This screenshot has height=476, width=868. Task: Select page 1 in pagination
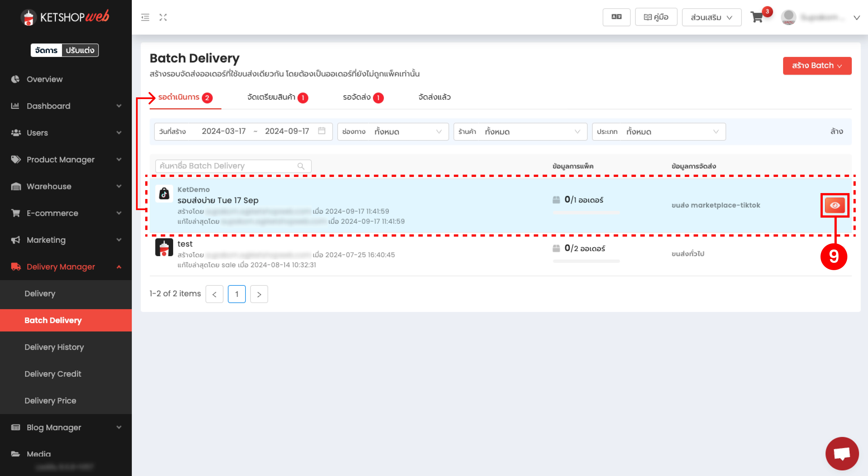click(237, 294)
